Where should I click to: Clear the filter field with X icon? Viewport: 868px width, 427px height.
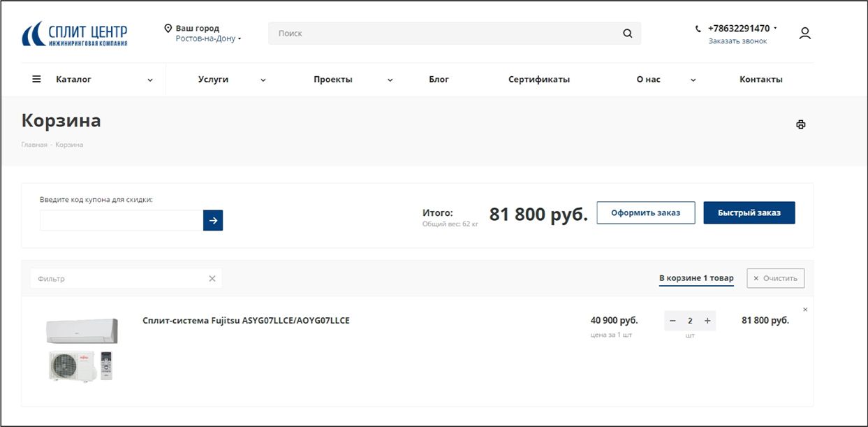pos(212,279)
